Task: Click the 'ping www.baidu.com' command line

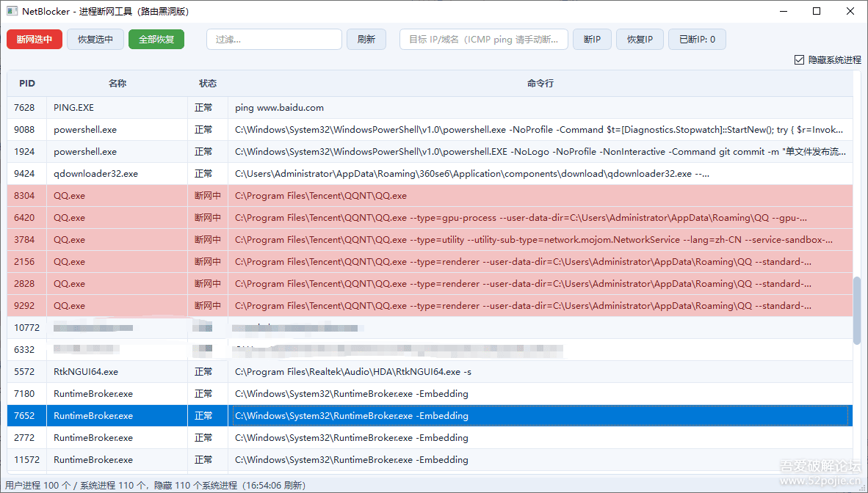Action: pyautogui.click(x=280, y=108)
